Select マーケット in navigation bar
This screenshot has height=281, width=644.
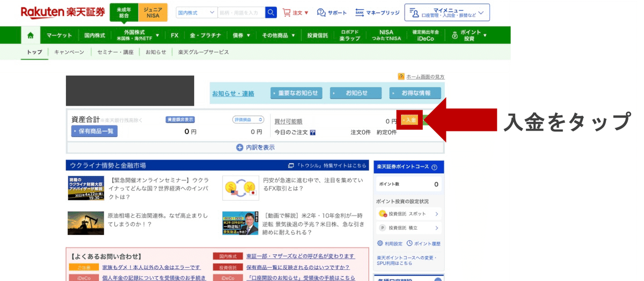pos(59,35)
